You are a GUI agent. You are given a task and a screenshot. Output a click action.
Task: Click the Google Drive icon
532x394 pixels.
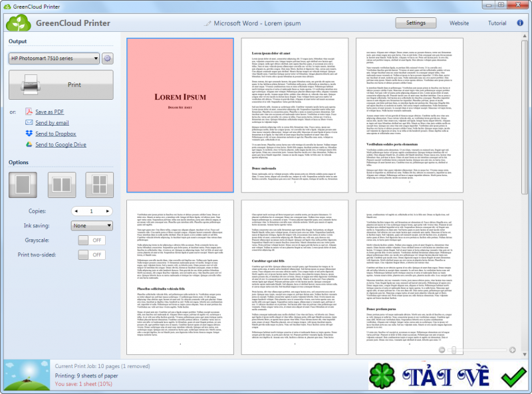29,144
